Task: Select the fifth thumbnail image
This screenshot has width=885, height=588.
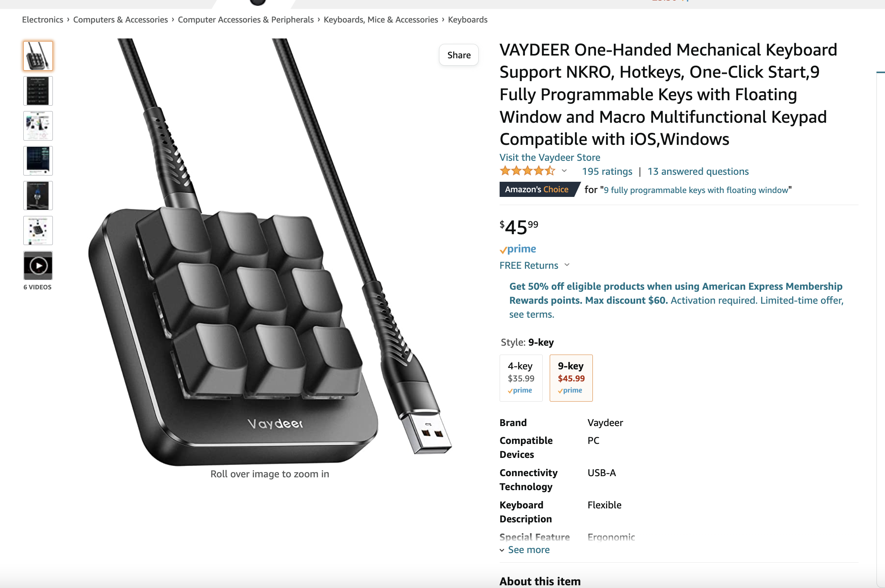Action: 38,196
